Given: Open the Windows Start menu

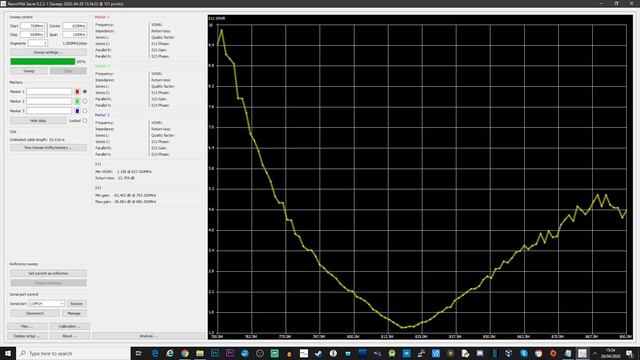Looking at the screenshot, I should pyautogui.click(x=8, y=353).
